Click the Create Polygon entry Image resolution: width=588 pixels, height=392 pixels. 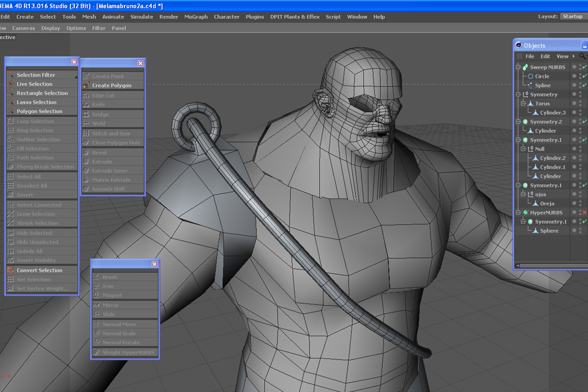tap(113, 85)
